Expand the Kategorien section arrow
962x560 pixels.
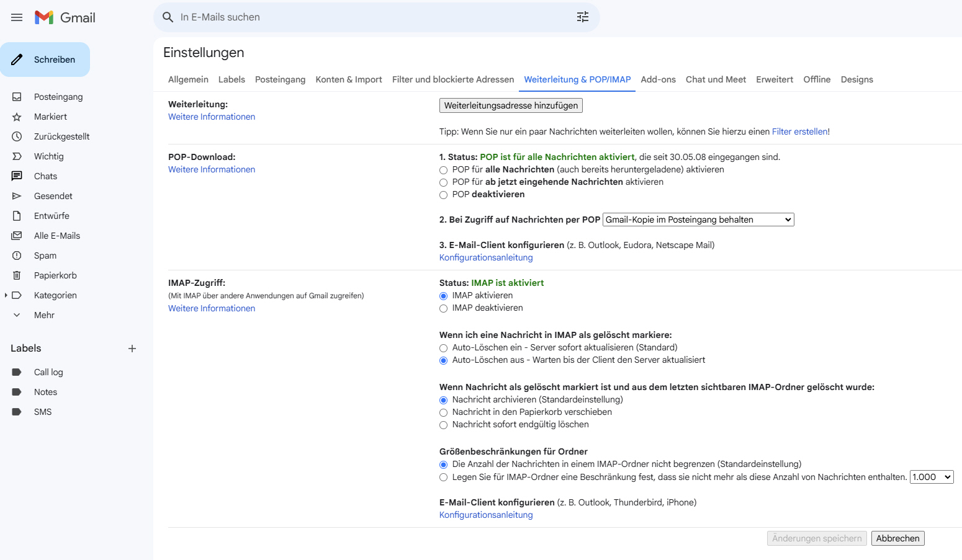click(6, 295)
